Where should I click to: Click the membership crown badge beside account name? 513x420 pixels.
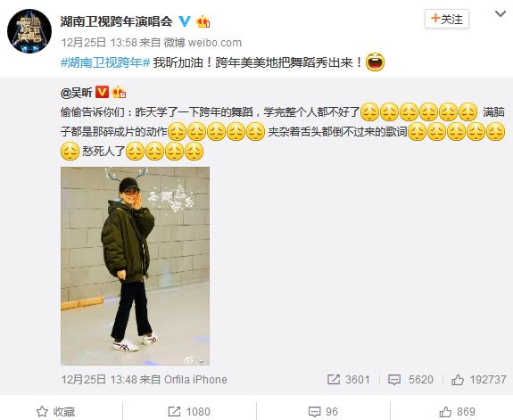[x=203, y=21]
